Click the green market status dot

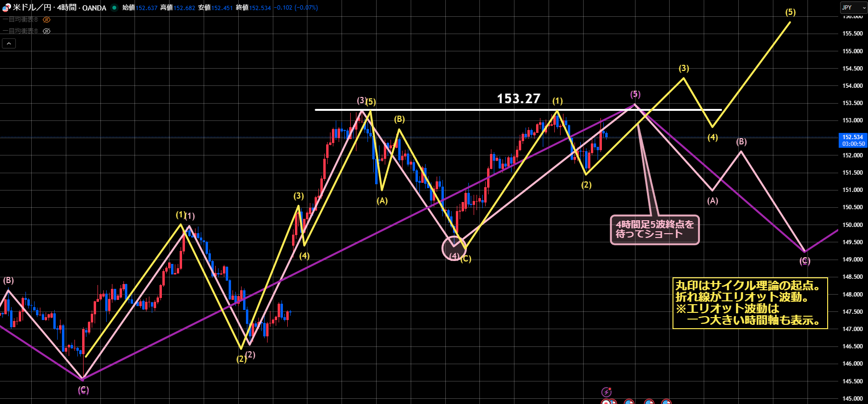(x=114, y=8)
